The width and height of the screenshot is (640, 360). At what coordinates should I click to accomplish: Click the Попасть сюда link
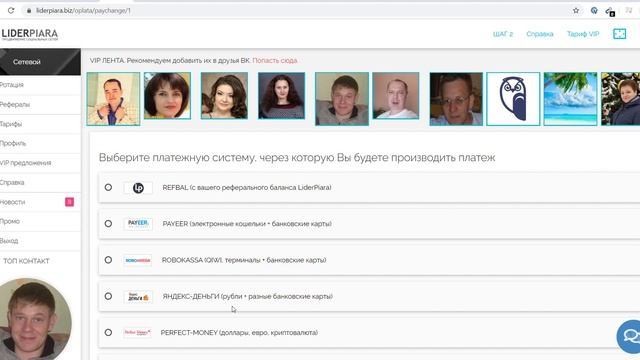coord(275,60)
